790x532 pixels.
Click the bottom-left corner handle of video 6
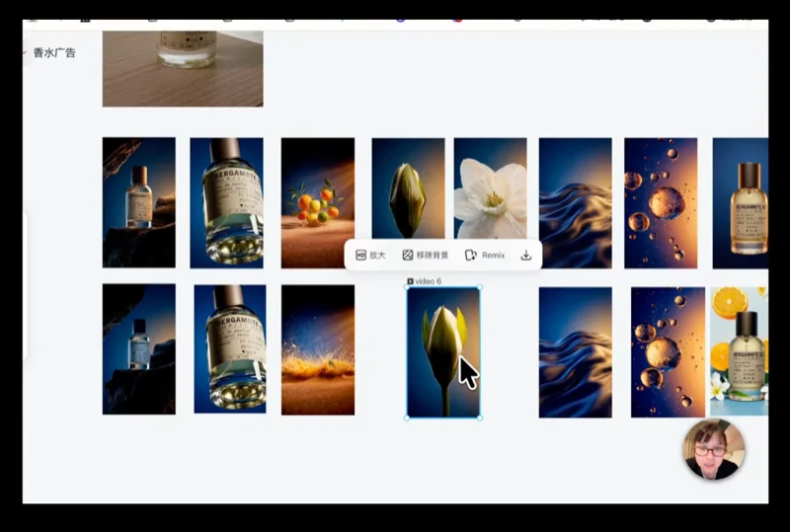407,418
